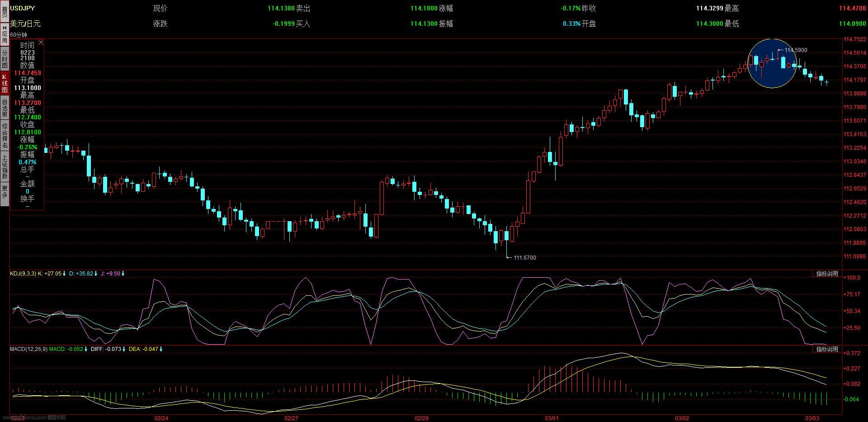This screenshot has width=868, height=422.
Task: Click the MACD: -0.052 value
Action: pos(66,349)
